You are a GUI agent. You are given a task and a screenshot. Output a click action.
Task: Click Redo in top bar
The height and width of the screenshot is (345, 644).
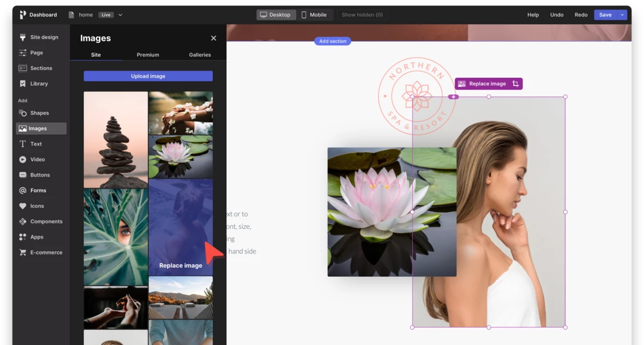(x=581, y=15)
